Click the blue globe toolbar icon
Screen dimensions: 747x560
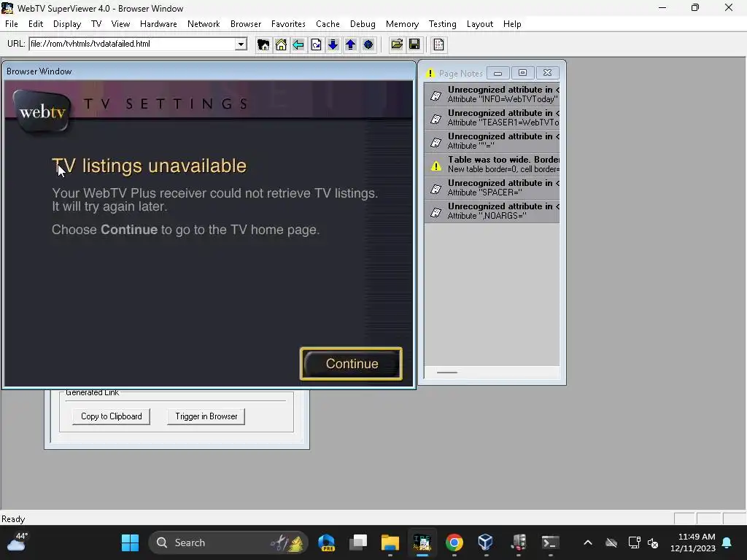(368, 44)
